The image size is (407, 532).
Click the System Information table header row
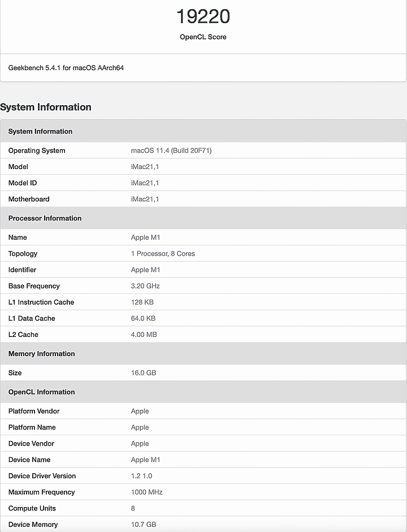pyautogui.click(x=203, y=131)
